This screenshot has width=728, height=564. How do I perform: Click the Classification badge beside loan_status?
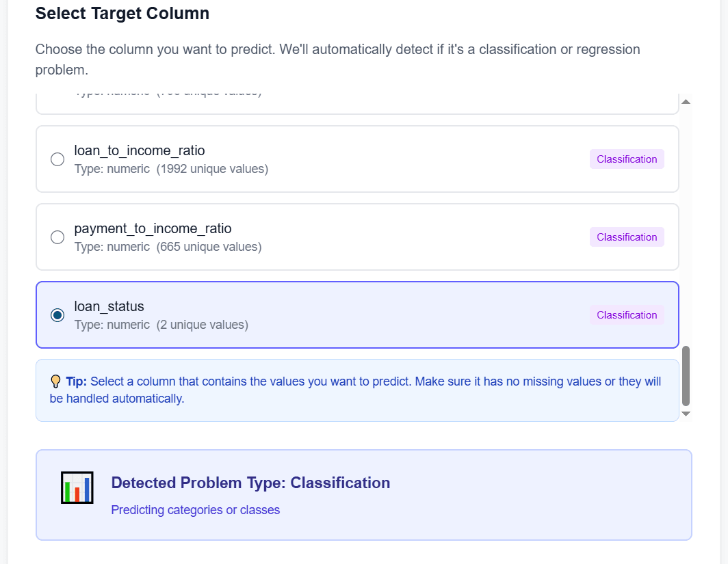(626, 314)
